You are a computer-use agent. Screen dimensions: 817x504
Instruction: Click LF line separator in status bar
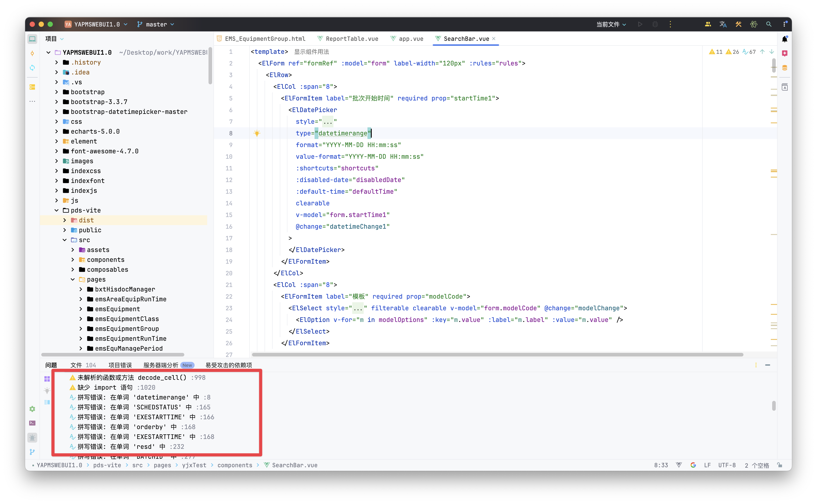(x=707, y=465)
